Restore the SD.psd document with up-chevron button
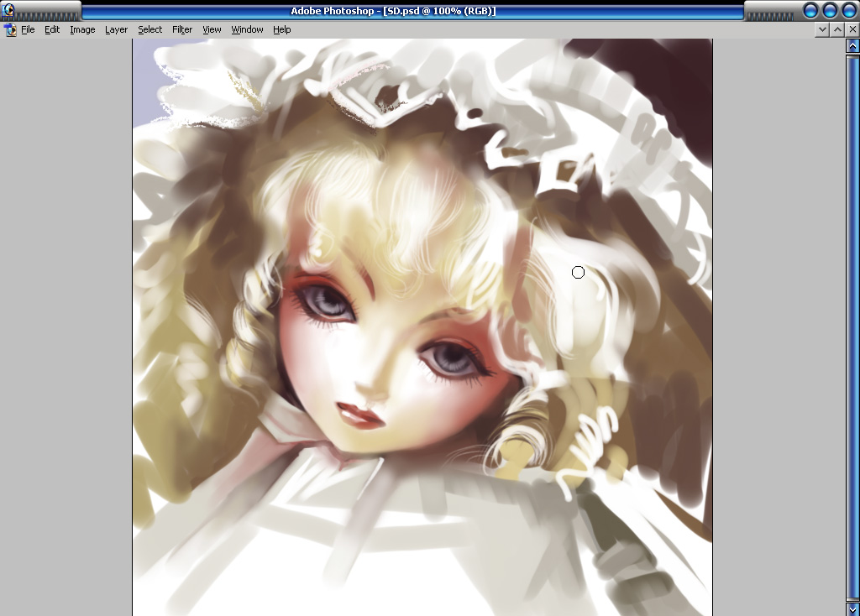This screenshot has width=860, height=616. coord(837,29)
